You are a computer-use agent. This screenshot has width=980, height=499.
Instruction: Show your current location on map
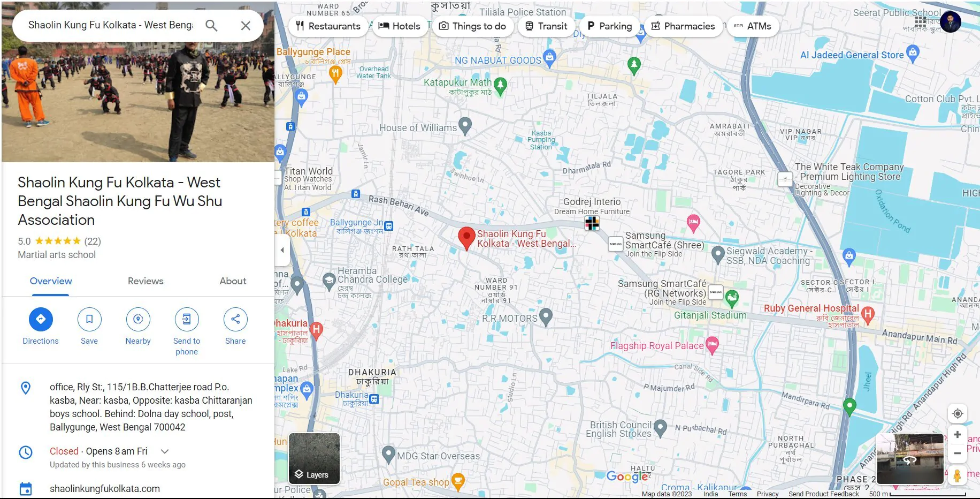[958, 413]
